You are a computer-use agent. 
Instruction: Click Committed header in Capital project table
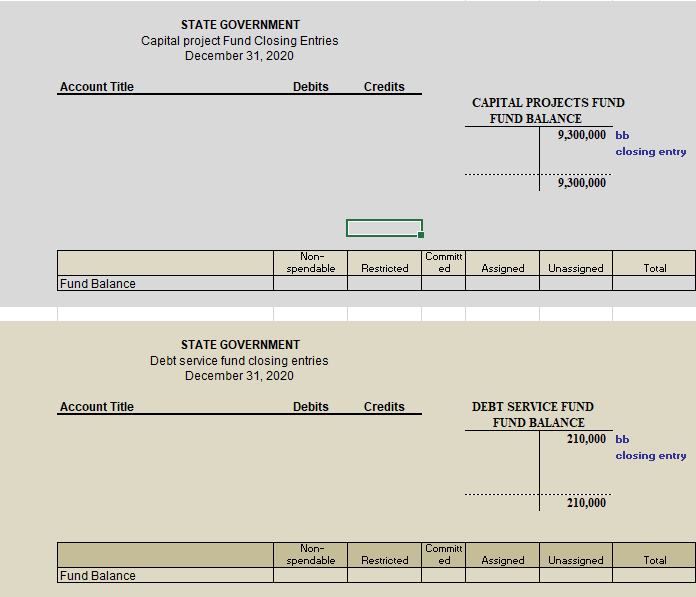click(443, 263)
